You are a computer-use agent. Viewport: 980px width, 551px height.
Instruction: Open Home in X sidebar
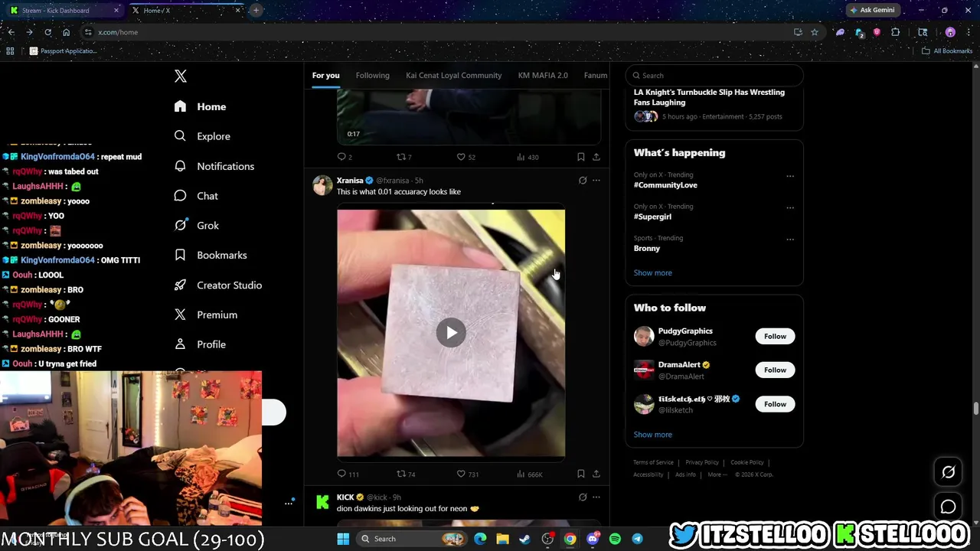pos(200,106)
